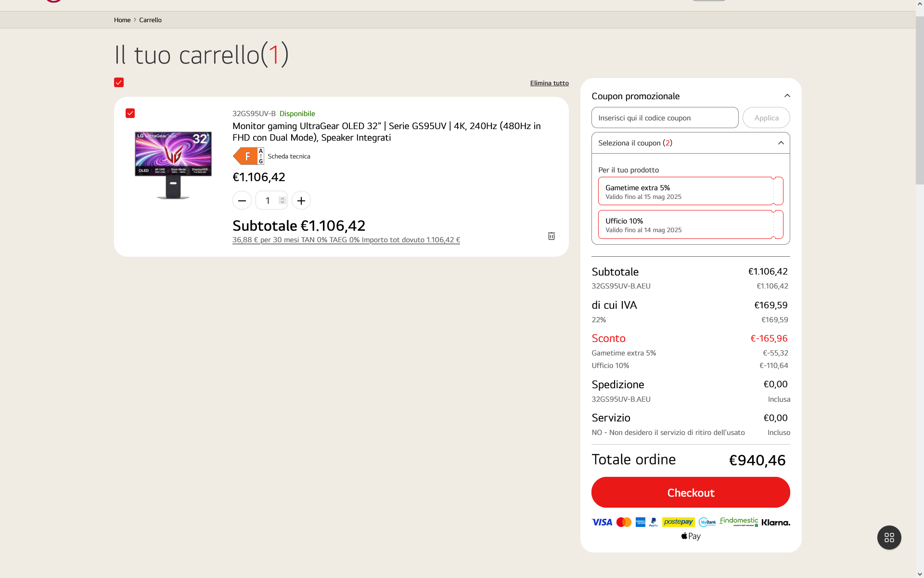
Task: Collapse the Coupon promozionale section
Action: [x=787, y=96]
